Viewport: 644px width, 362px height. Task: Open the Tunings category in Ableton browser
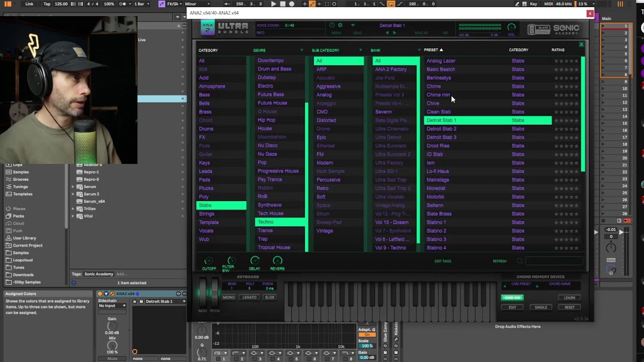20,187
